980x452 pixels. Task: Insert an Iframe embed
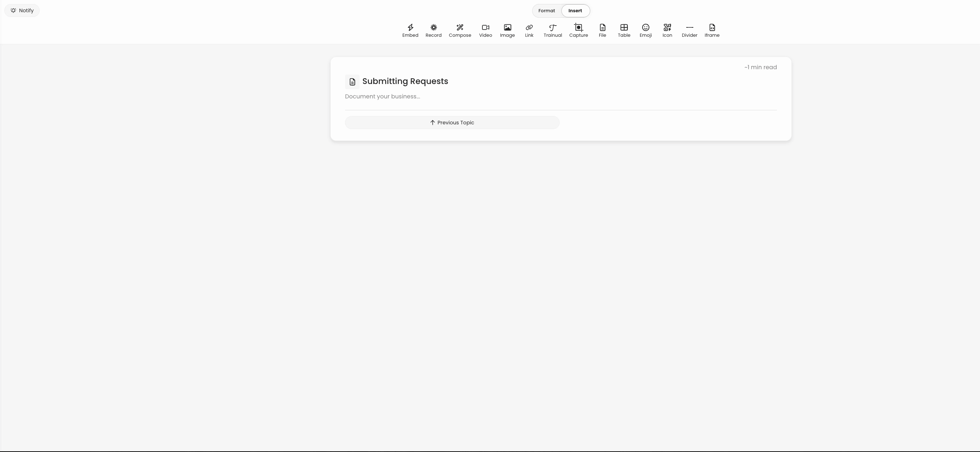coord(712,31)
